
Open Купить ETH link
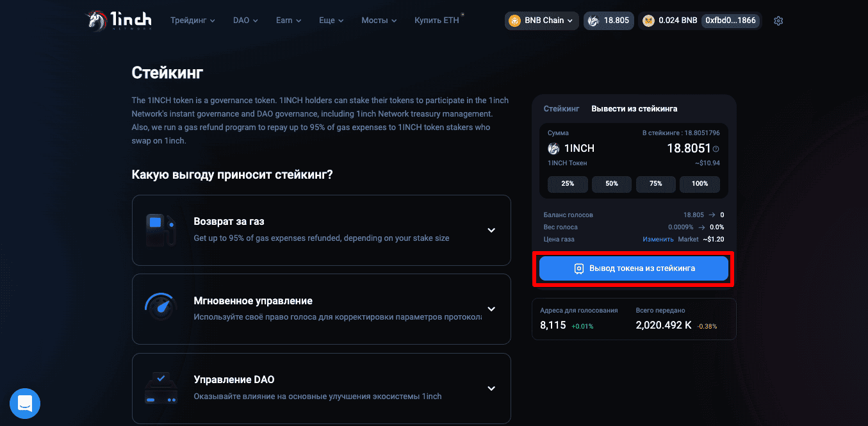point(437,20)
